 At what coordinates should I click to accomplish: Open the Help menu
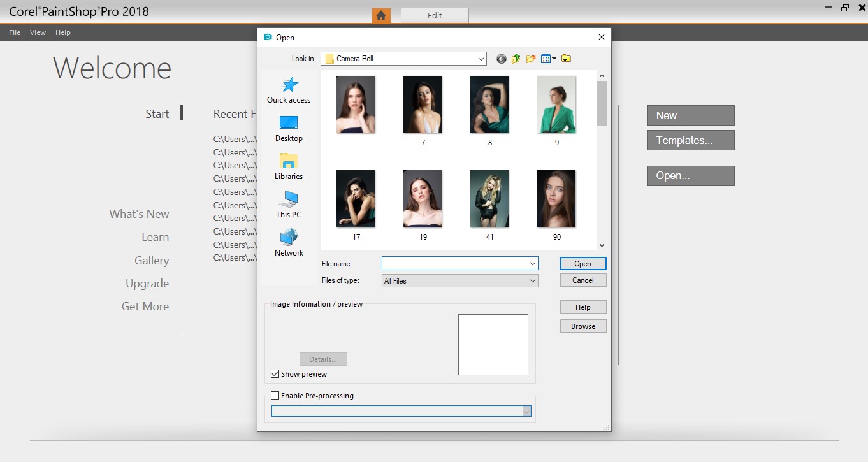[62, 32]
